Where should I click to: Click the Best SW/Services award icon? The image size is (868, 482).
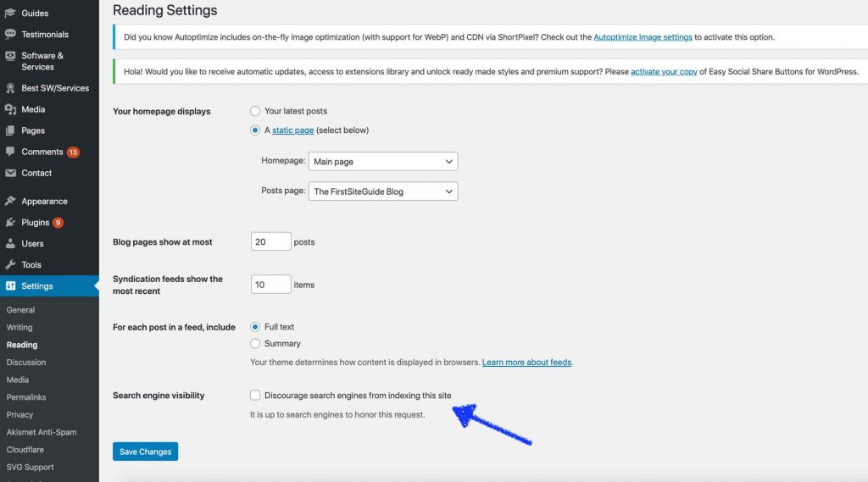(10, 88)
